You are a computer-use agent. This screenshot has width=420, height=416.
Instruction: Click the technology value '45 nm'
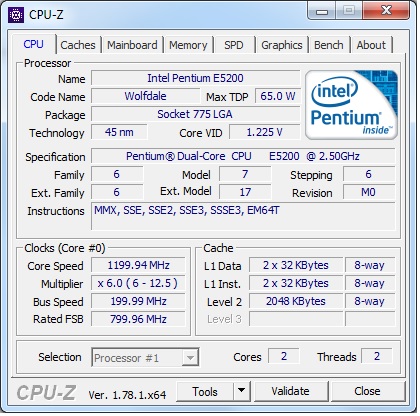point(119,132)
